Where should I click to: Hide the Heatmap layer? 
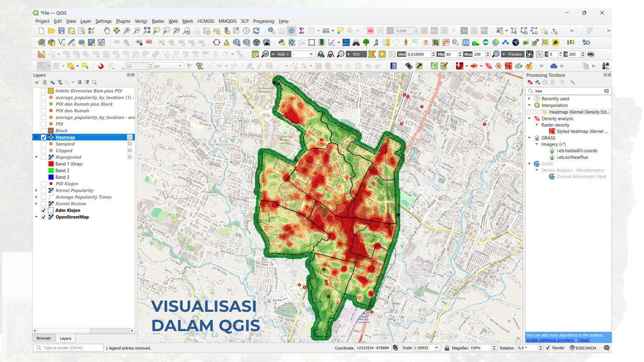(x=43, y=137)
